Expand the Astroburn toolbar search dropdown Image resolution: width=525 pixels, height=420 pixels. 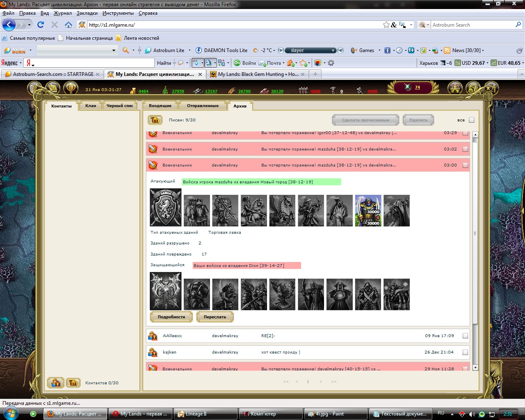[114, 50]
